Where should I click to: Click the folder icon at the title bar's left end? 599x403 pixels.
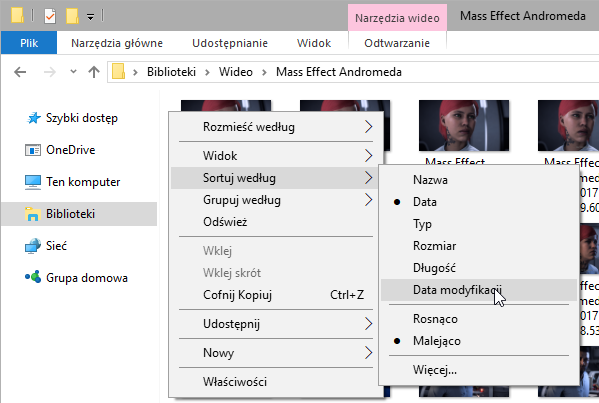tap(17, 15)
